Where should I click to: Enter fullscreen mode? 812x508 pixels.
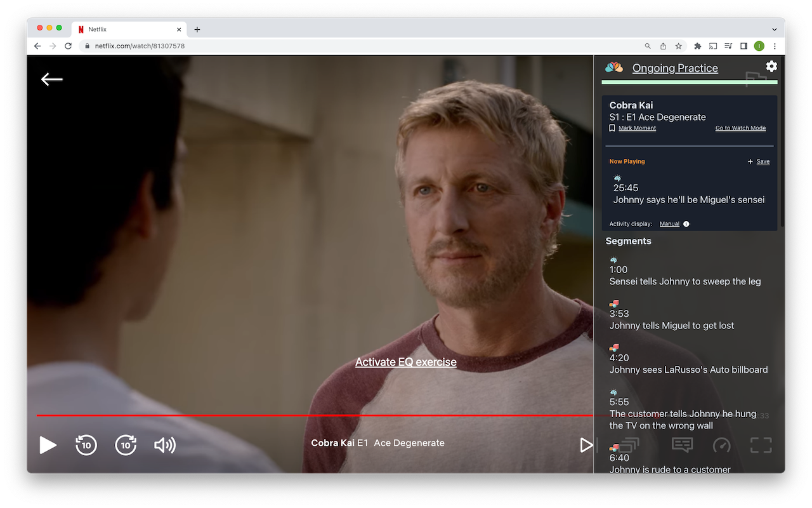(x=760, y=445)
